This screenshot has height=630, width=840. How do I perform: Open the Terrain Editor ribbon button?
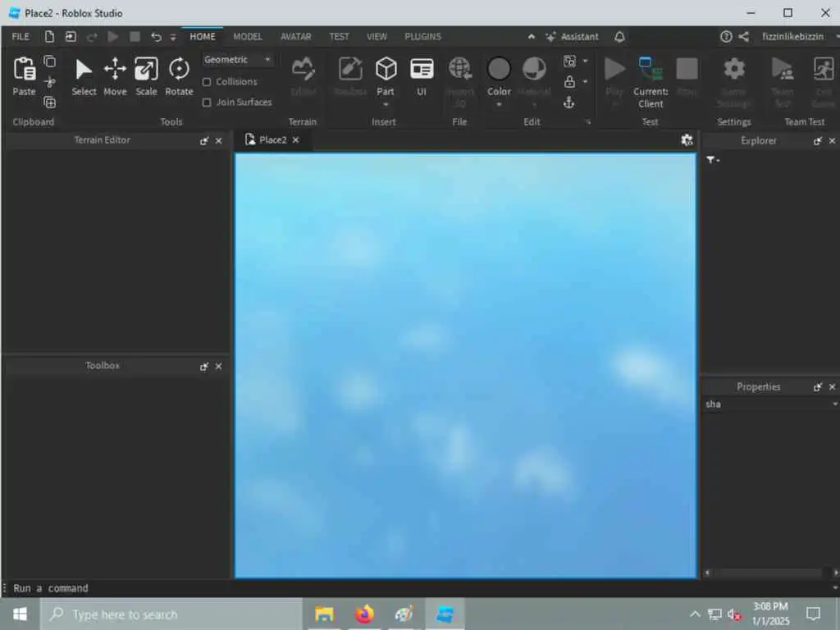[304, 76]
